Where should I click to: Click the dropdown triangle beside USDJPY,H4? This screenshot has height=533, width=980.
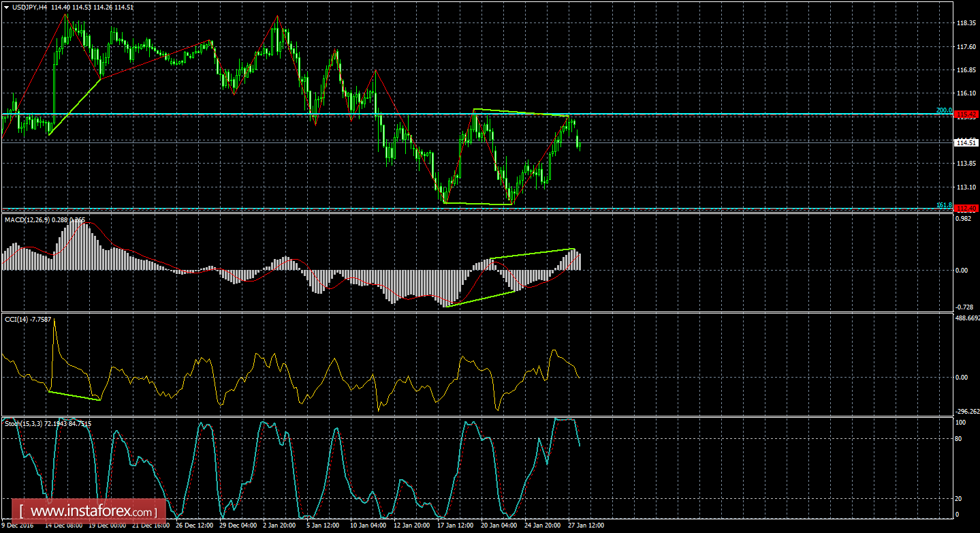click(6, 7)
